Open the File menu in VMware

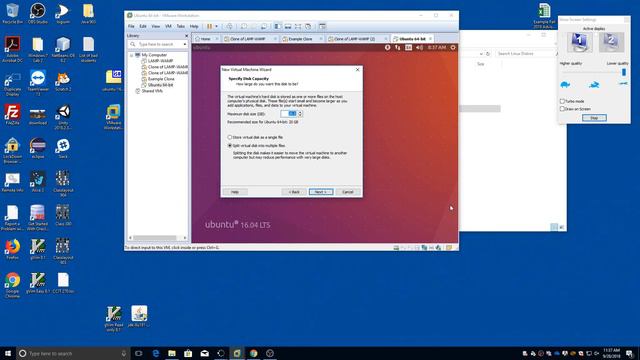[131, 27]
